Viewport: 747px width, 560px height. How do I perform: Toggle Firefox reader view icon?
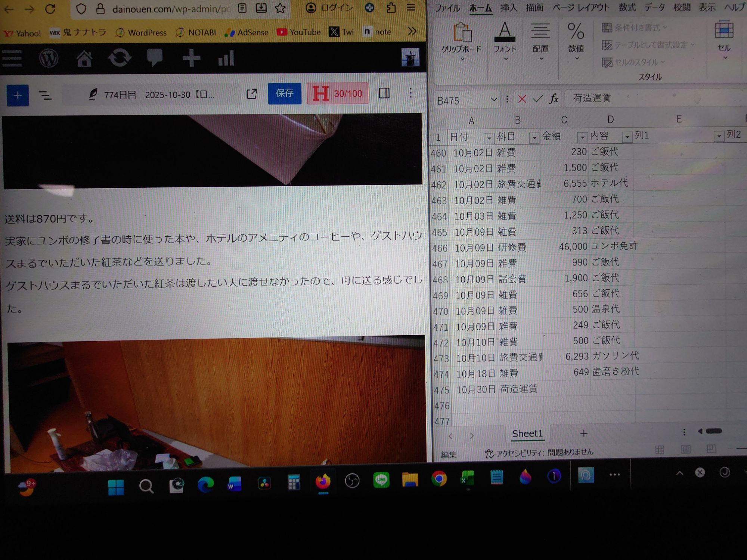[242, 8]
